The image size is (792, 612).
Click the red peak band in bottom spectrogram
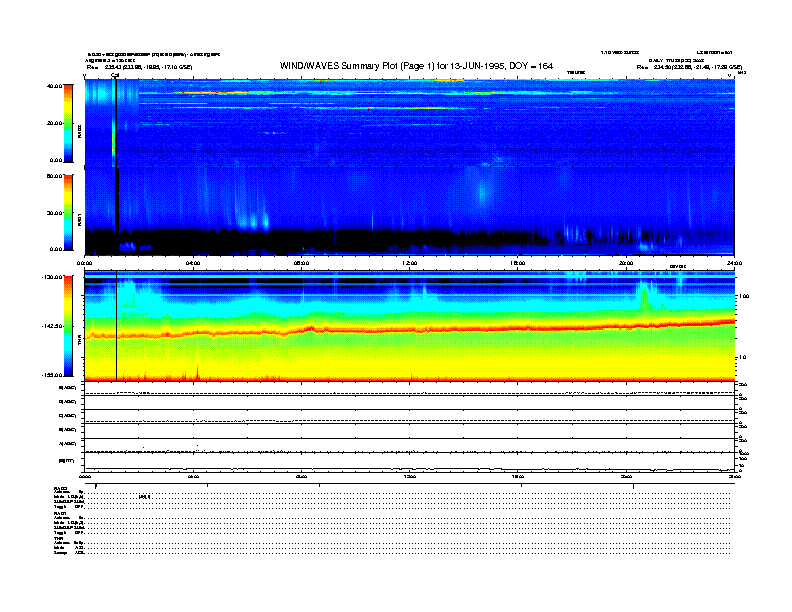click(400, 328)
